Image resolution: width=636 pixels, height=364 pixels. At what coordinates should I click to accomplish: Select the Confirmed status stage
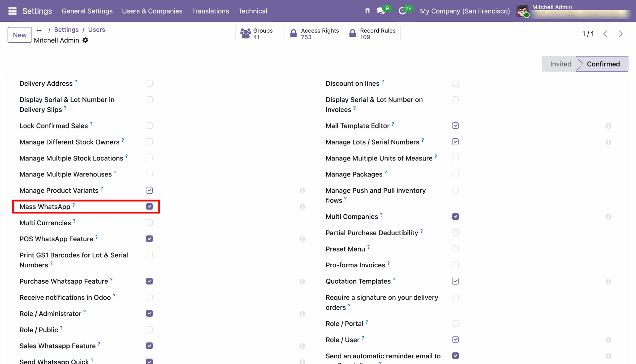click(603, 64)
